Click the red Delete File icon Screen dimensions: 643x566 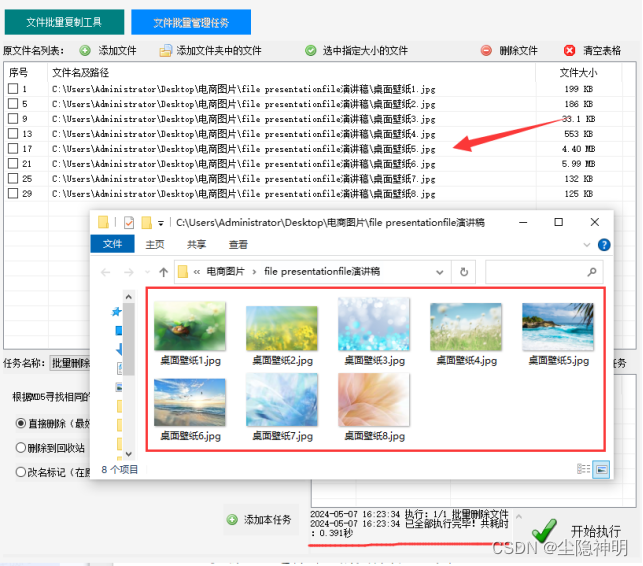click(x=486, y=50)
